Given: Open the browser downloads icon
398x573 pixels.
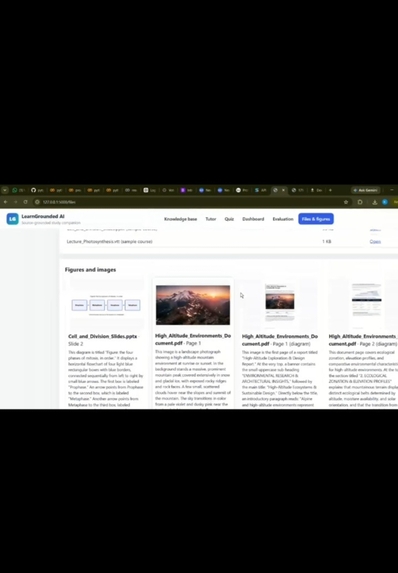Looking at the screenshot, I should coord(375,202).
